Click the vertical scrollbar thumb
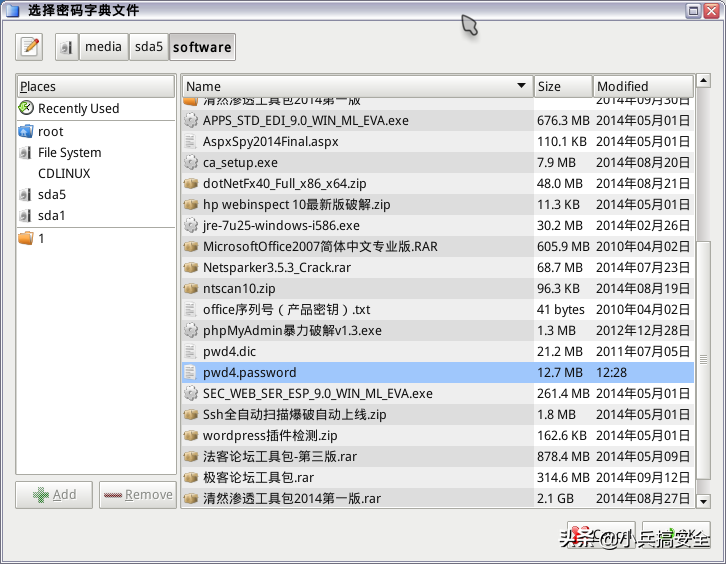 (x=703, y=360)
